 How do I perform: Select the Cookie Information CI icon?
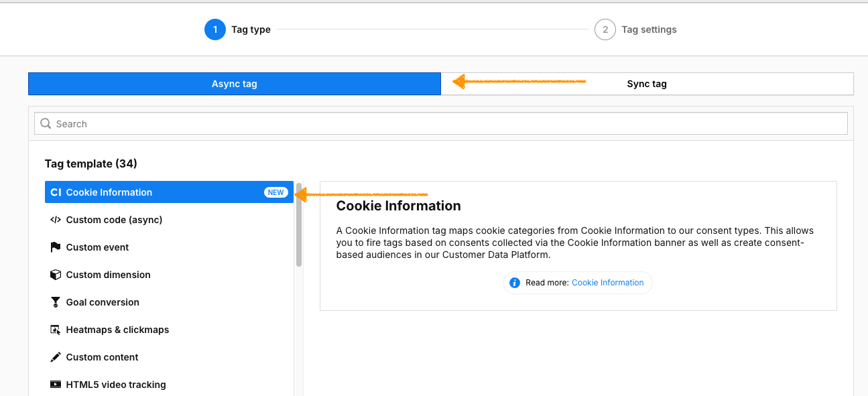pos(57,192)
